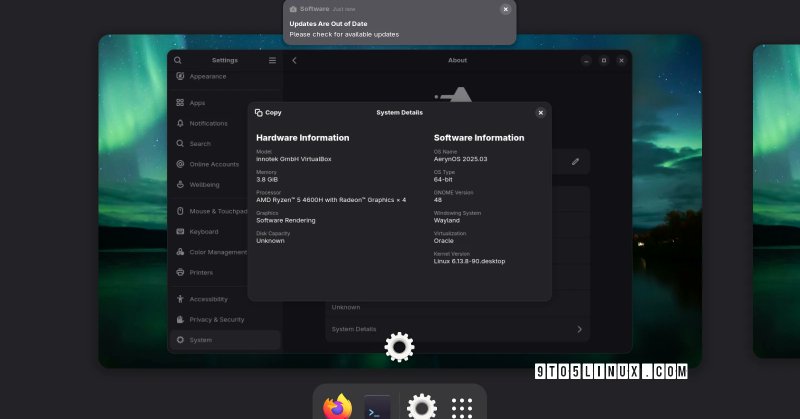Copy system details to clipboard
The height and width of the screenshot is (419, 800).
tap(268, 113)
